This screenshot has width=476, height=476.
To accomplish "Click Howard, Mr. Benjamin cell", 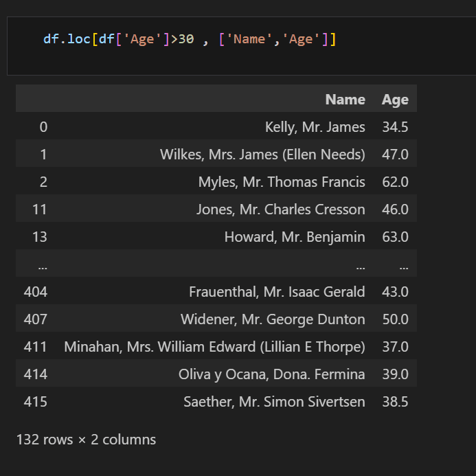I will click(295, 237).
